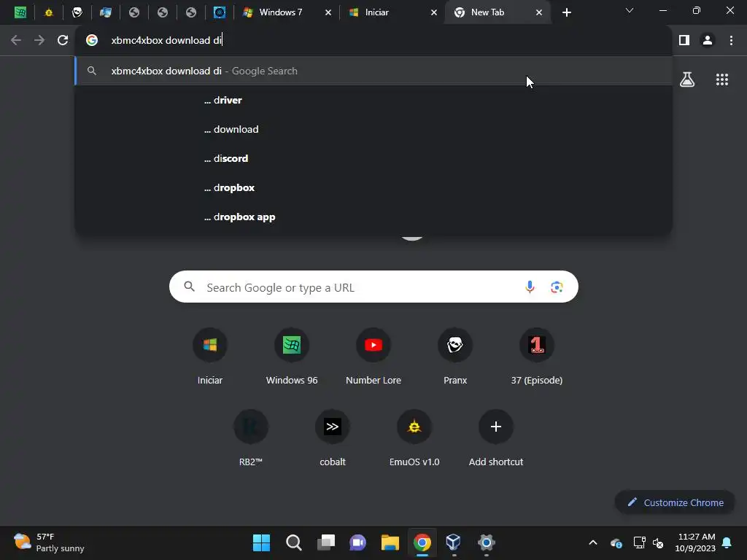Open the network and display tray icon
The height and width of the screenshot is (560, 747).
pos(639,542)
